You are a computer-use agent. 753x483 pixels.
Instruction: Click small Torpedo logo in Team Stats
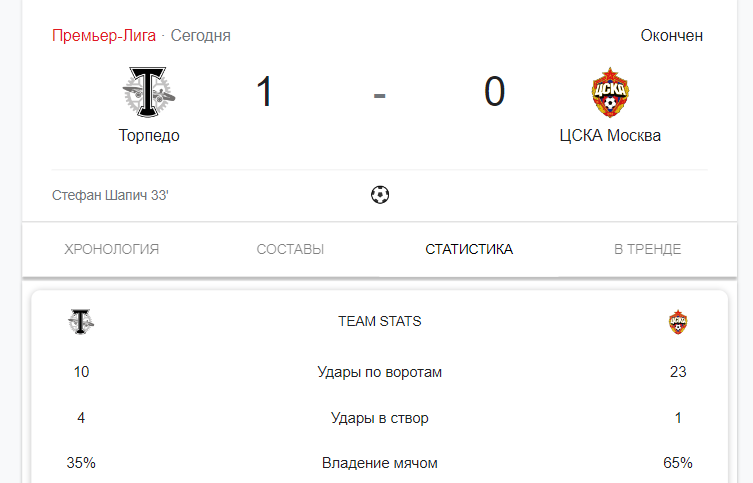[81, 322]
